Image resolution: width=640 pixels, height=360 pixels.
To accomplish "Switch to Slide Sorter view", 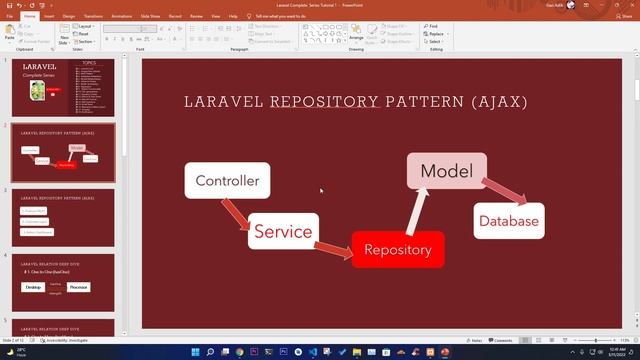I will (539, 340).
